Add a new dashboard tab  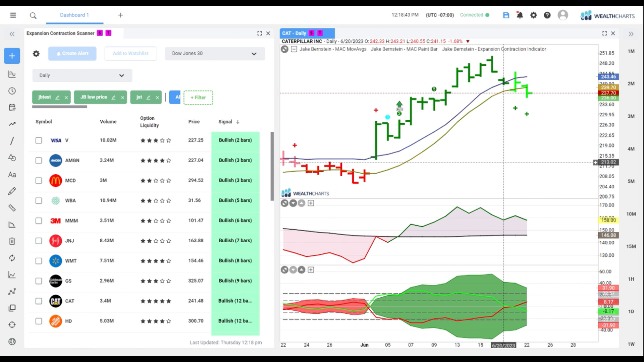120,15
